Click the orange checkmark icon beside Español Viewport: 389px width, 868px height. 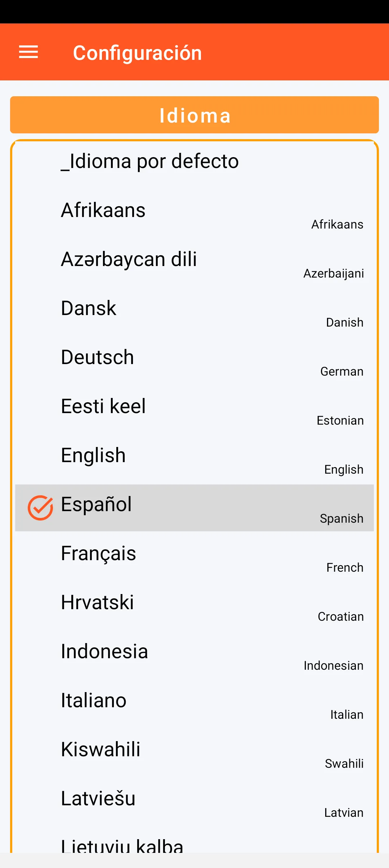pyautogui.click(x=40, y=508)
